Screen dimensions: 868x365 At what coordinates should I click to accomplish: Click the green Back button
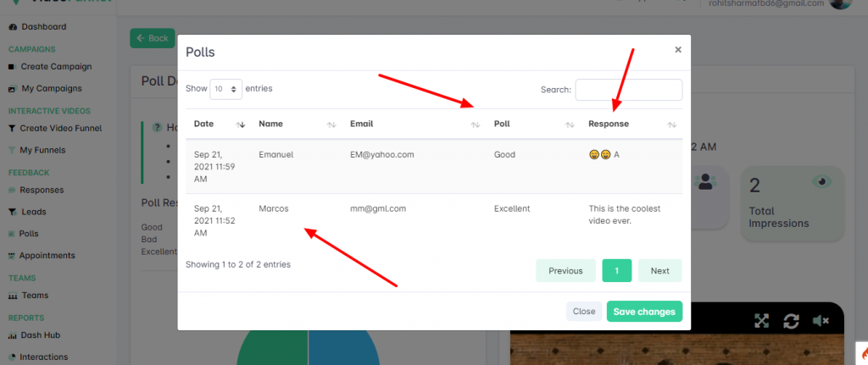tap(153, 38)
